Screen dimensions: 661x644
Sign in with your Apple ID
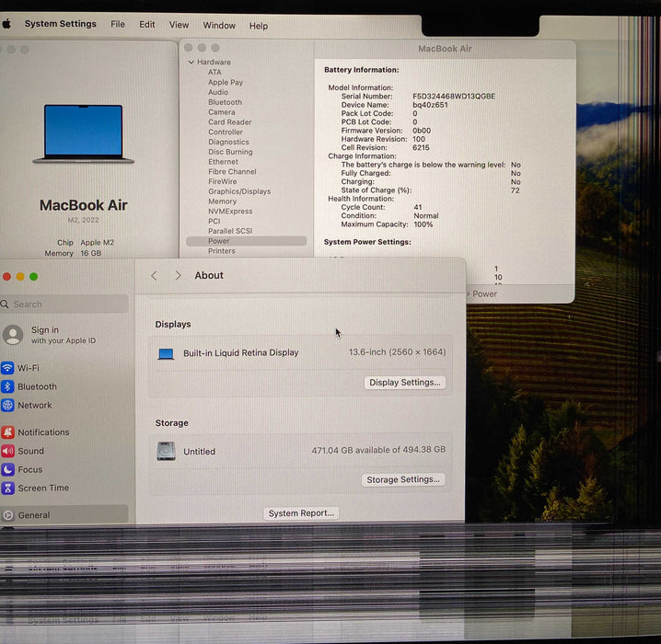(64, 335)
